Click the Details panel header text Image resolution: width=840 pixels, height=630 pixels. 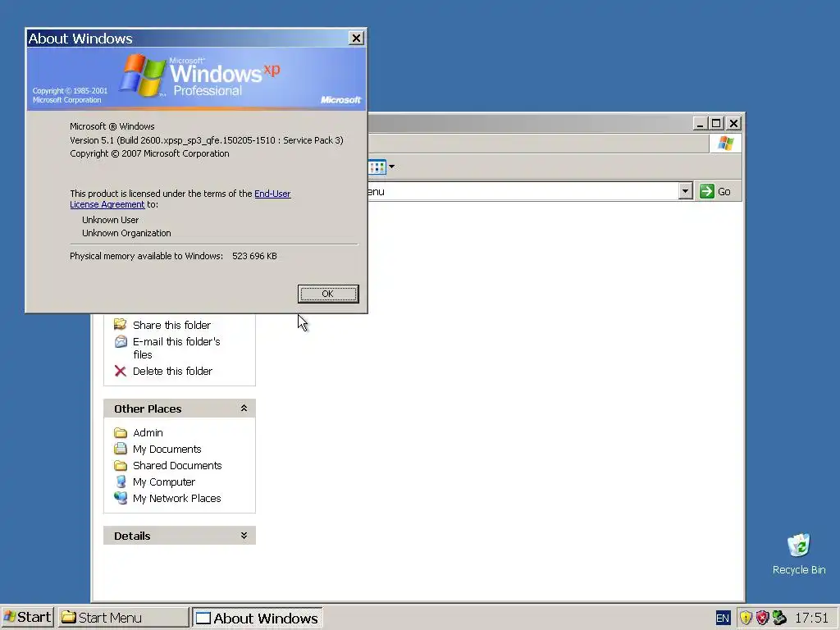[x=132, y=536]
